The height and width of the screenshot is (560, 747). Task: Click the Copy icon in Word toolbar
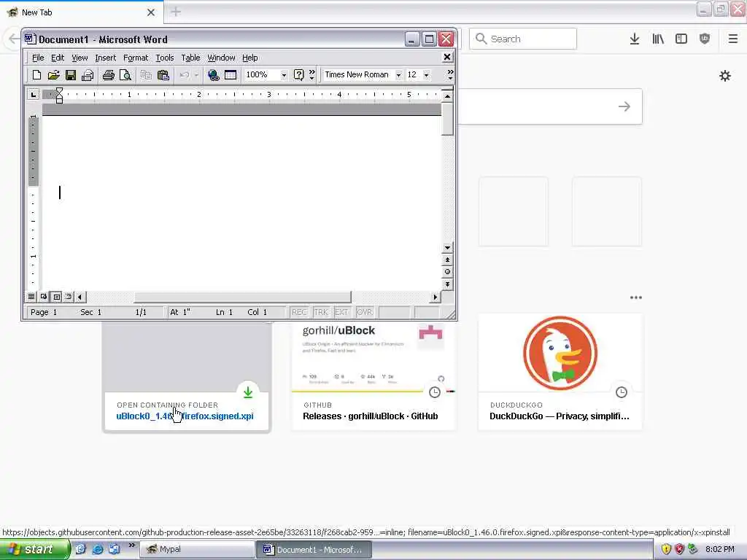coord(146,75)
